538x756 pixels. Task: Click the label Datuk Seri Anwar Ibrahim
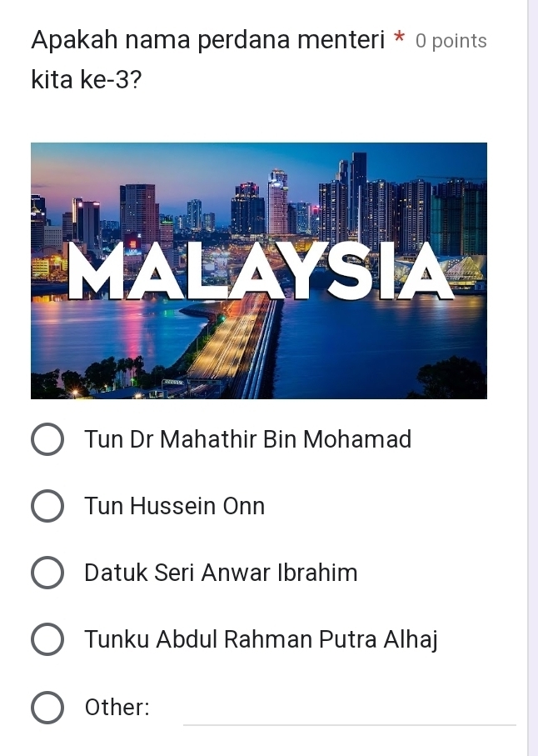pyautogui.click(x=220, y=573)
